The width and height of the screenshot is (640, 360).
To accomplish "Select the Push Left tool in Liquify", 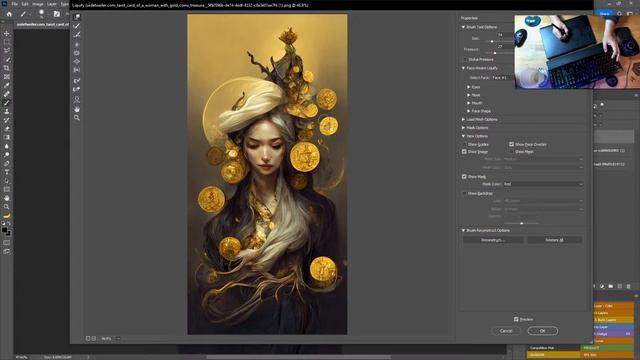I will (77, 70).
